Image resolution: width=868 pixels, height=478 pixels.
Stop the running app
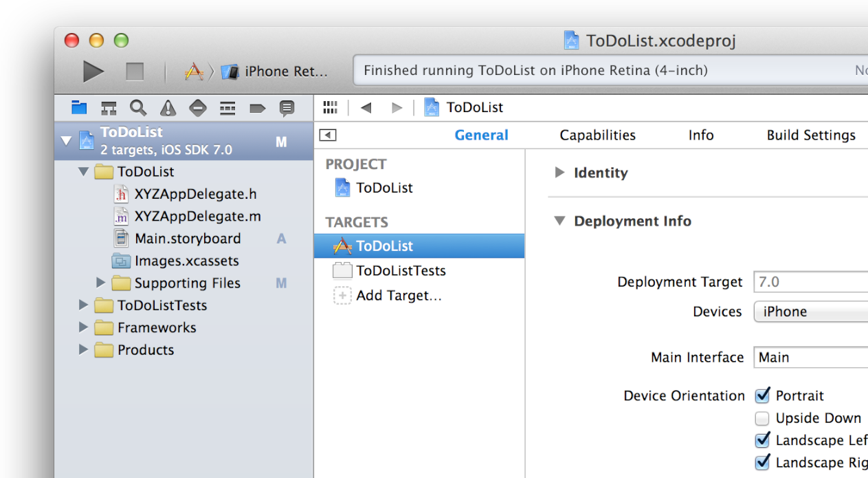(x=135, y=71)
